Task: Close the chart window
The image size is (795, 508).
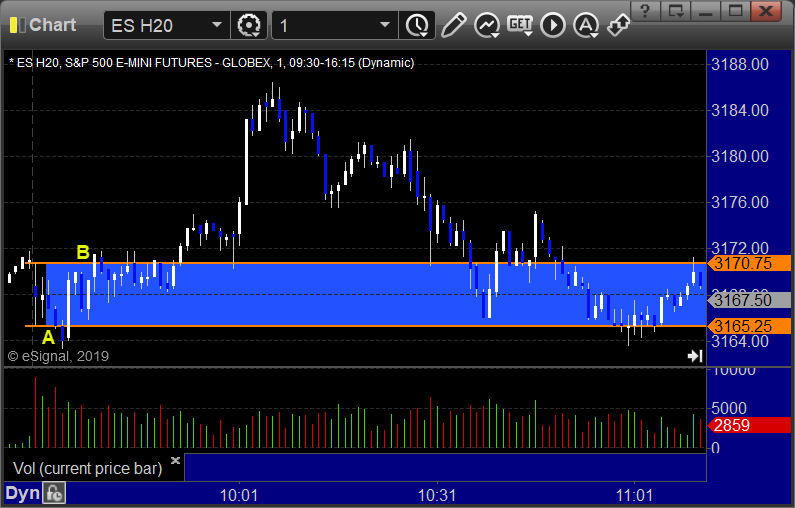Action: (765, 11)
